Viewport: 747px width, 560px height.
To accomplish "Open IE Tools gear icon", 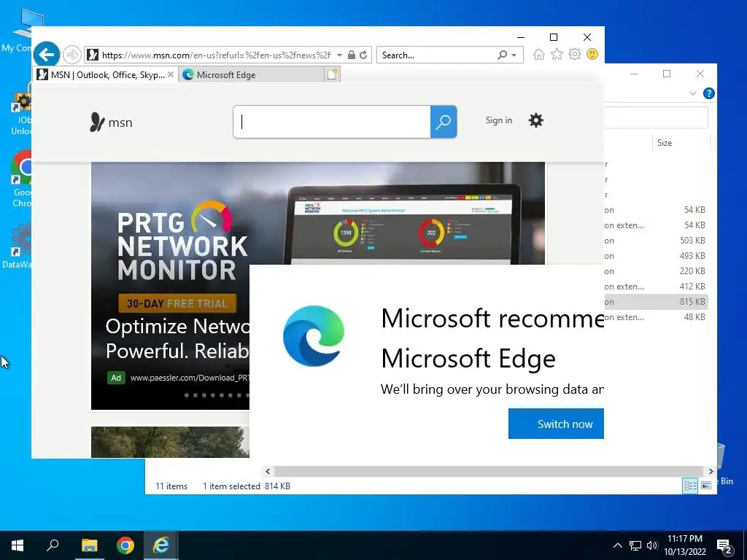I will click(575, 54).
